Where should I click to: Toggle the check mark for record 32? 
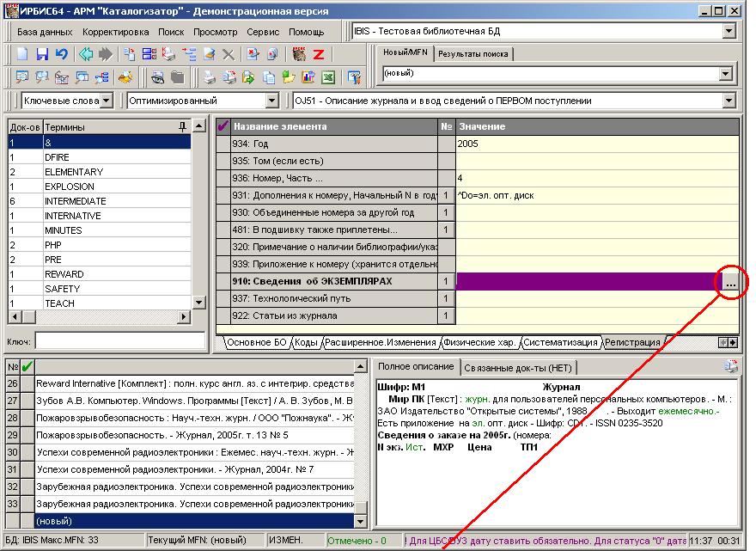pyautogui.click(x=27, y=487)
